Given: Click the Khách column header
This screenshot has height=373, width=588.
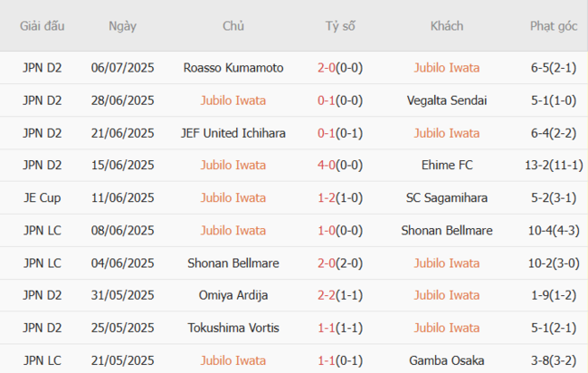Looking at the screenshot, I should [447, 26].
